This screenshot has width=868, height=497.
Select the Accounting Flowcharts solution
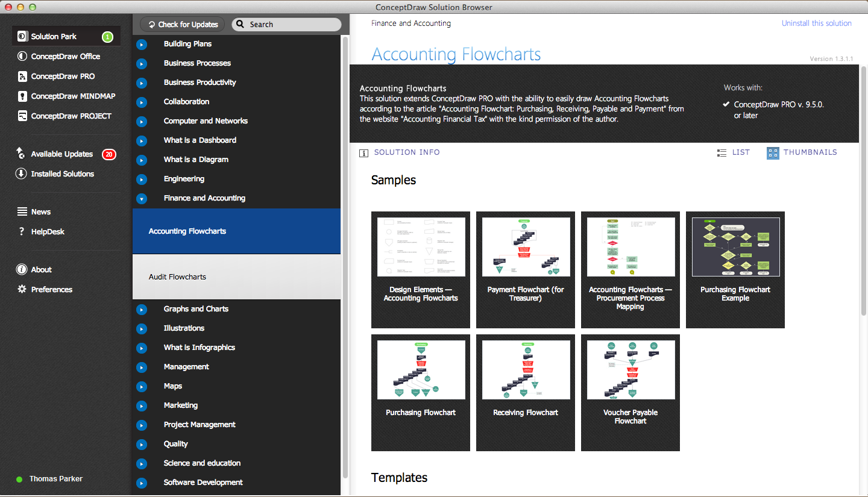pyautogui.click(x=236, y=231)
